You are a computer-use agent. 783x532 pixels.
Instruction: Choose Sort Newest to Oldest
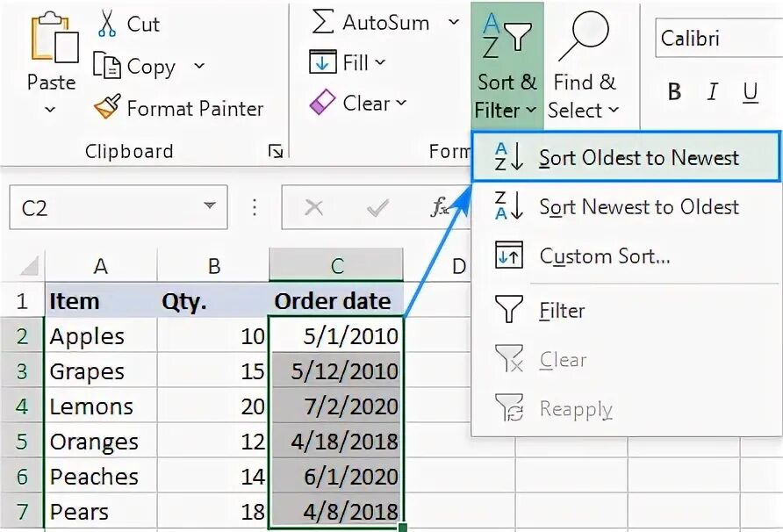625,207
